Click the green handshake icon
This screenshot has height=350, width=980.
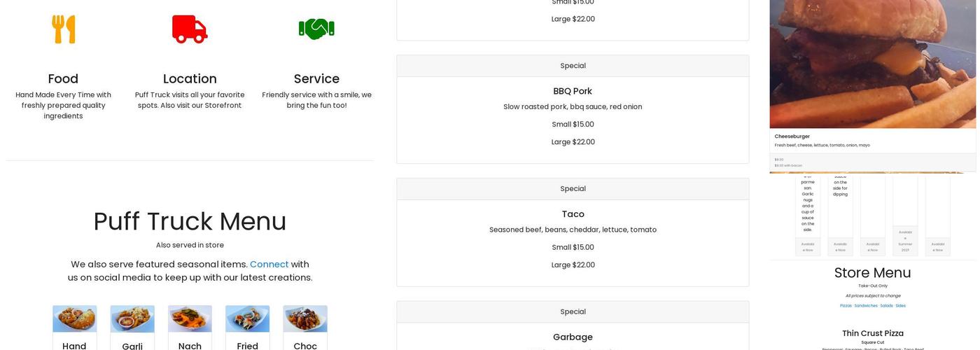[x=316, y=29]
